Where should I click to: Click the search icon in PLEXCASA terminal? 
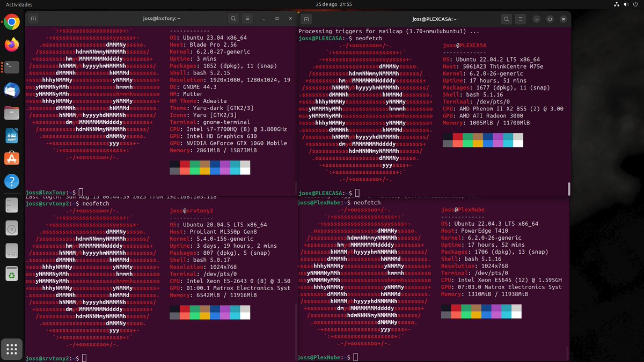click(507, 19)
